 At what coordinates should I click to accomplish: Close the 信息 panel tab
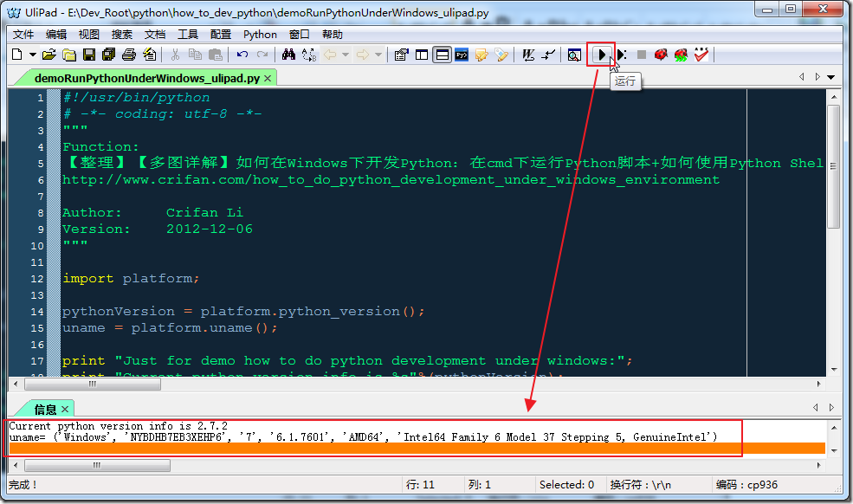[x=65, y=409]
